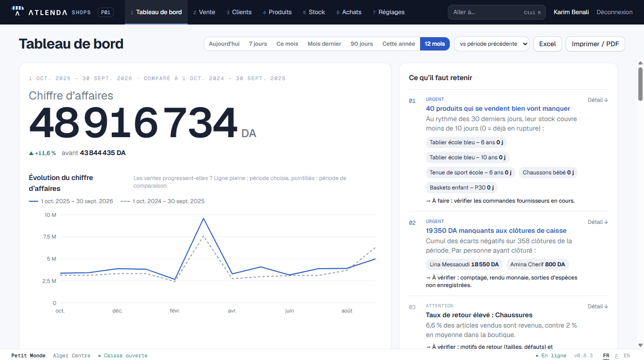Switch the interface language to FR

coord(606,356)
